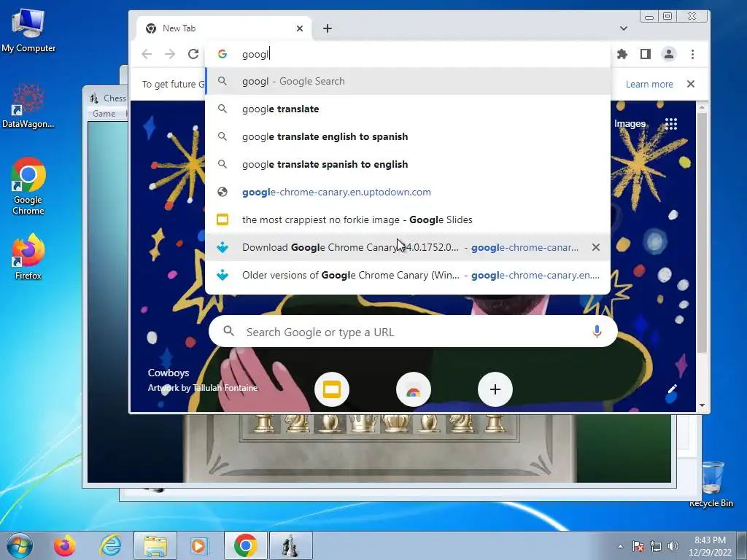Choose 'google translate english to spanish' suggestion

point(408,136)
